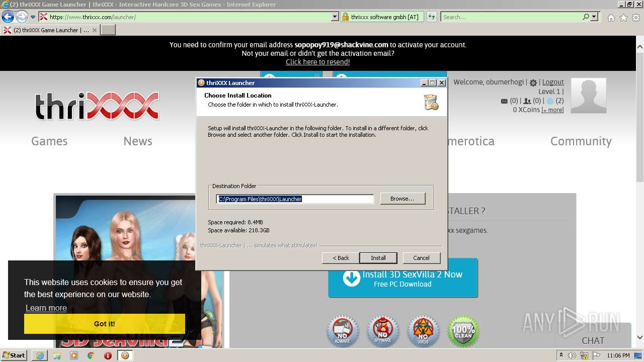Click the IE Home icon
Image resolution: width=644 pixels, height=362 pixels.
tap(611, 18)
